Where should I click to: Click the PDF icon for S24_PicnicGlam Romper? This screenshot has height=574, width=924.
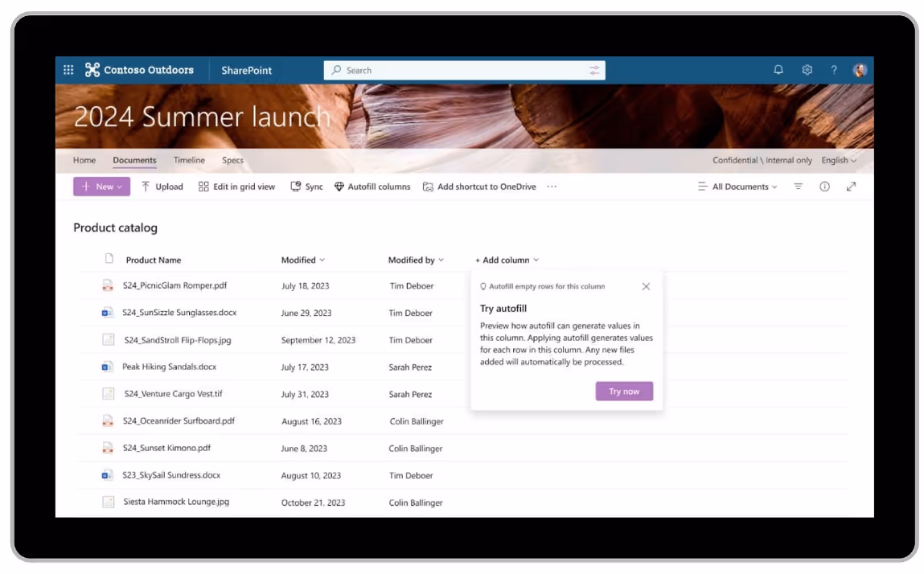[x=108, y=286]
